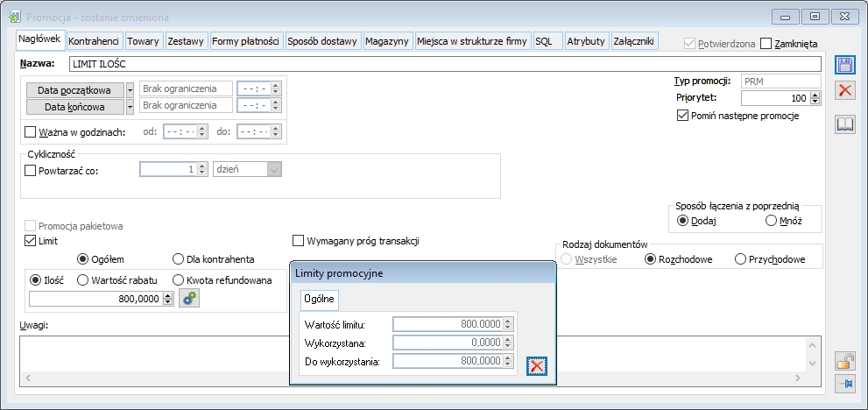Image resolution: width=868 pixels, height=410 pixels.
Task: Switch to the Towary tab
Action: pyautogui.click(x=143, y=41)
